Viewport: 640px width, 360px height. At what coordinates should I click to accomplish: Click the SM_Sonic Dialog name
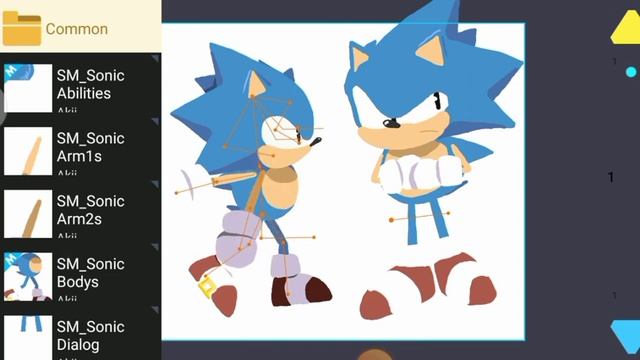(91, 336)
